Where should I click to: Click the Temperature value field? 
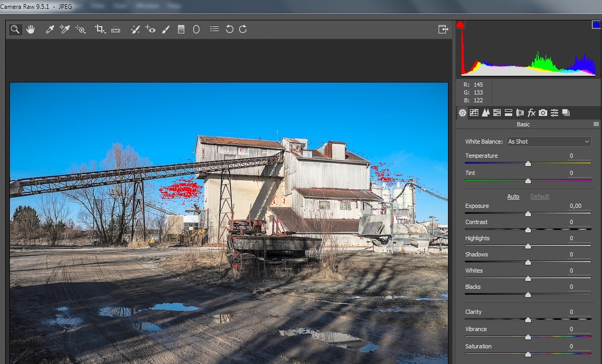tap(578, 156)
